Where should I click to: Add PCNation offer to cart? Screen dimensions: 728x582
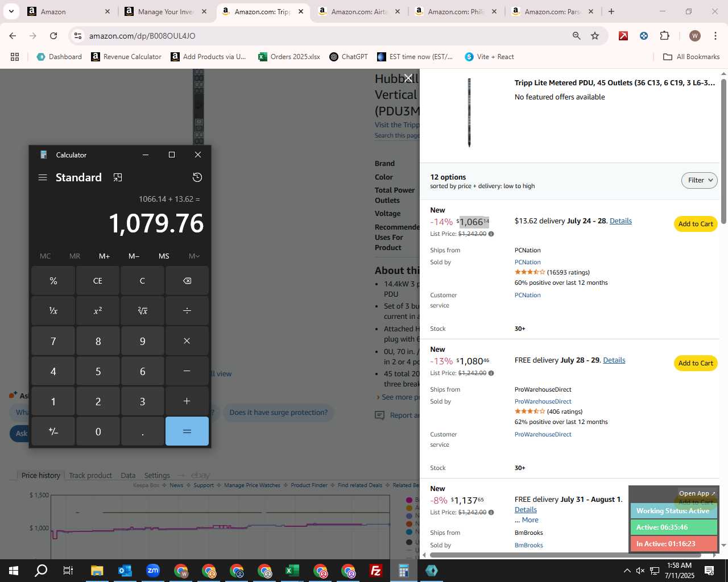[x=696, y=224]
